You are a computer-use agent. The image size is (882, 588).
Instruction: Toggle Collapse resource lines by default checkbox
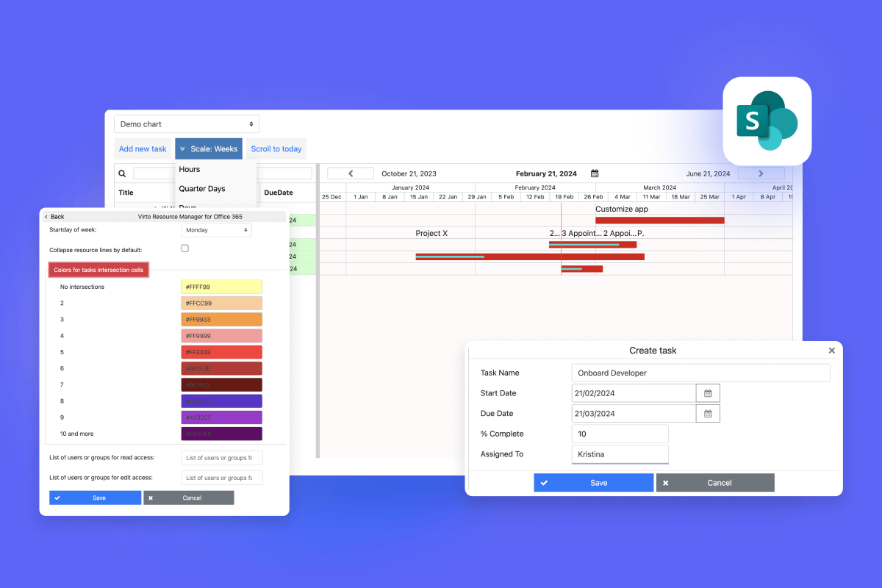(184, 248)
